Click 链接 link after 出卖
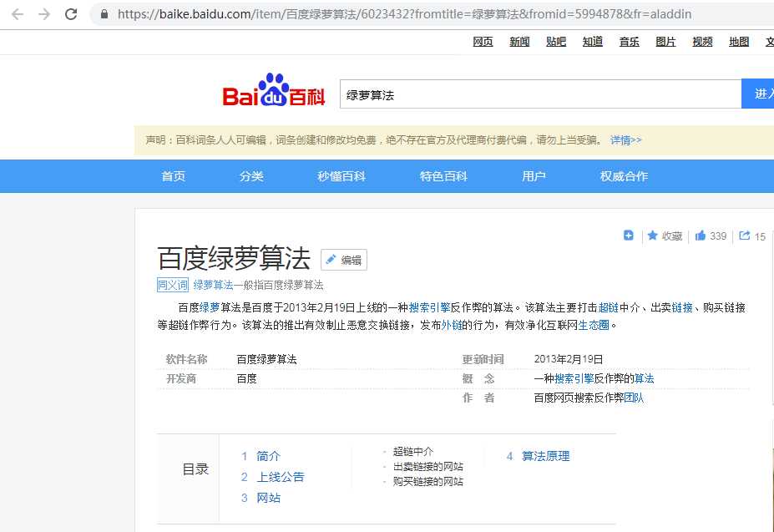The height and width of the screenshot is (532, 774). click(682, 307)
